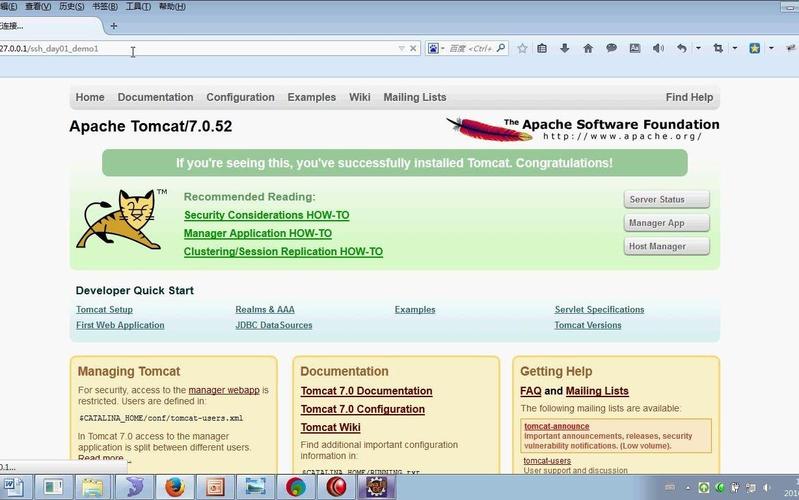Open Wiki in Tomcat nav bar
Image resolution: width=799 pixels, height=500 pixels.
point(360,97)
